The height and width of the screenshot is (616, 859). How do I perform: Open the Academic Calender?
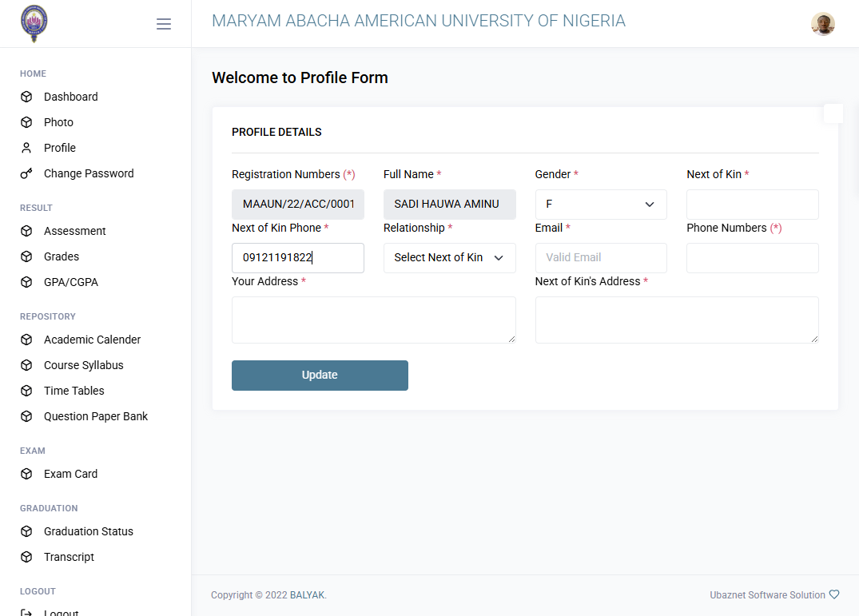(x=92, y=340)
